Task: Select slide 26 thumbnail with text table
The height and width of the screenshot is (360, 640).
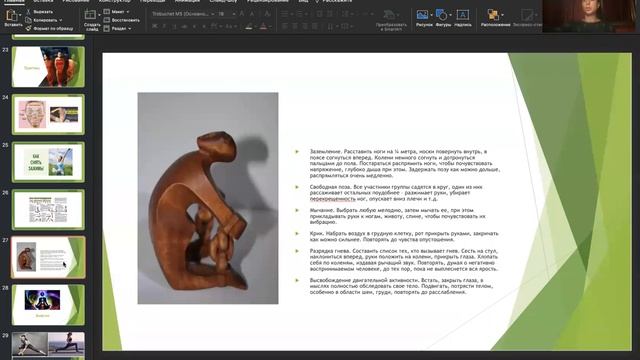Action: 48,209
